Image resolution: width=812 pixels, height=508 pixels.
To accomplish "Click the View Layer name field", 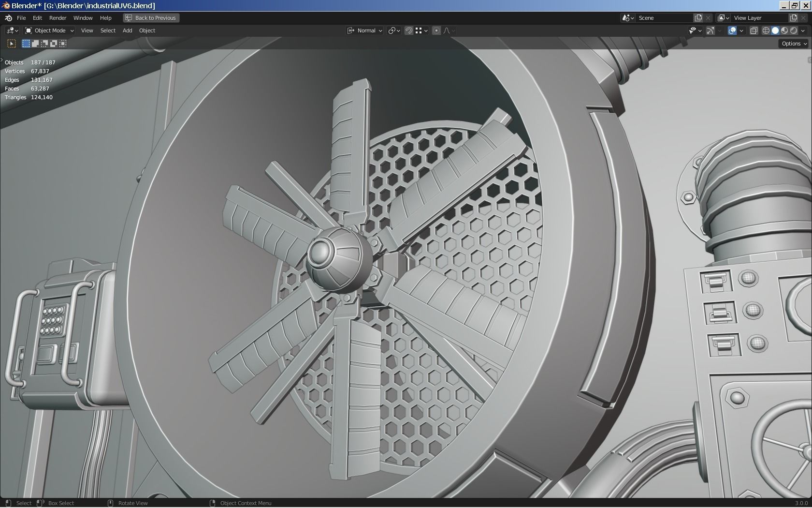I will point(760,18).
